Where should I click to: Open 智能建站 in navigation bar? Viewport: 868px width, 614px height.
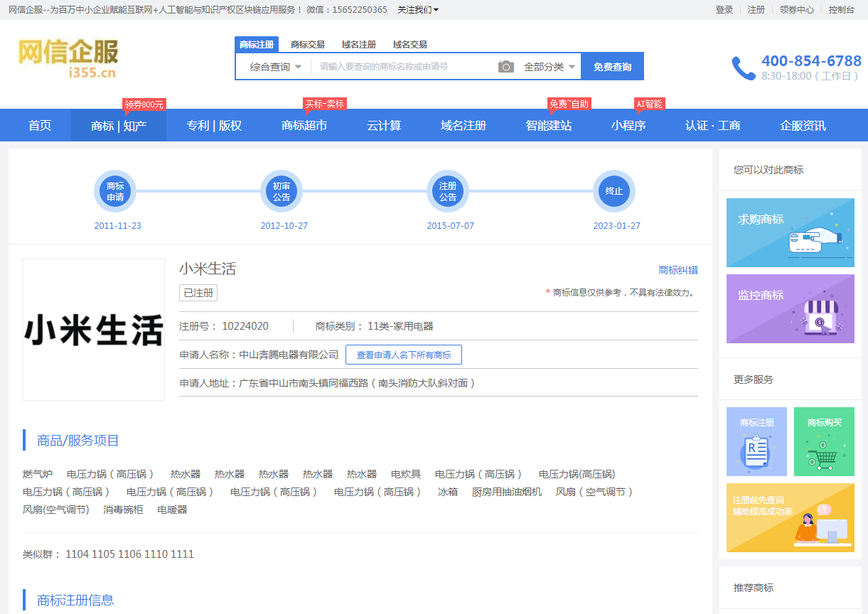pyautogui.click(x=549, y=125)
